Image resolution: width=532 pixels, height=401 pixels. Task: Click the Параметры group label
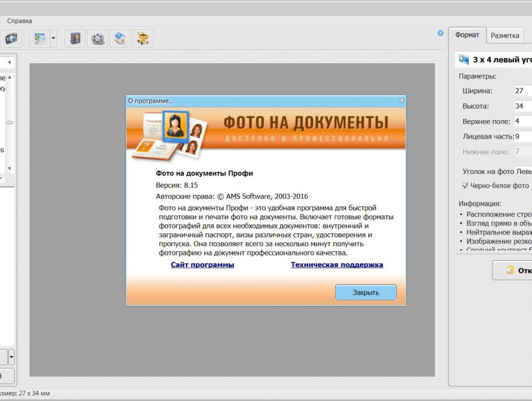tap(477, 76)
